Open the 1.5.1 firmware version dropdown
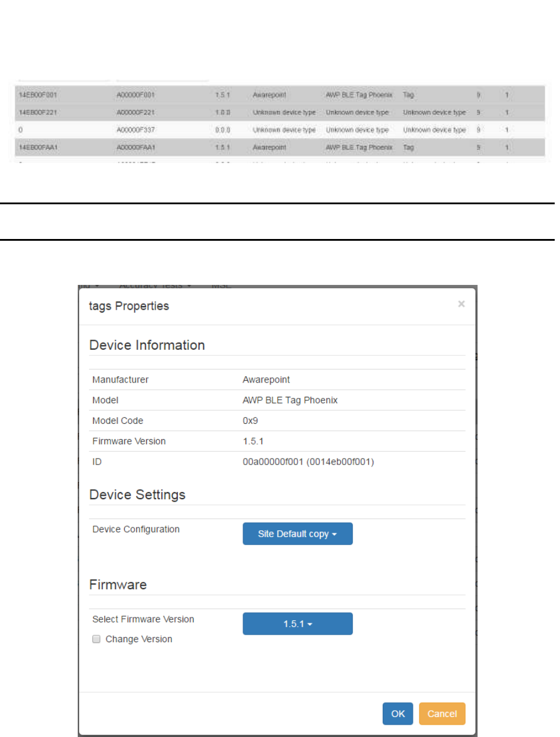 tap(297, 624)
